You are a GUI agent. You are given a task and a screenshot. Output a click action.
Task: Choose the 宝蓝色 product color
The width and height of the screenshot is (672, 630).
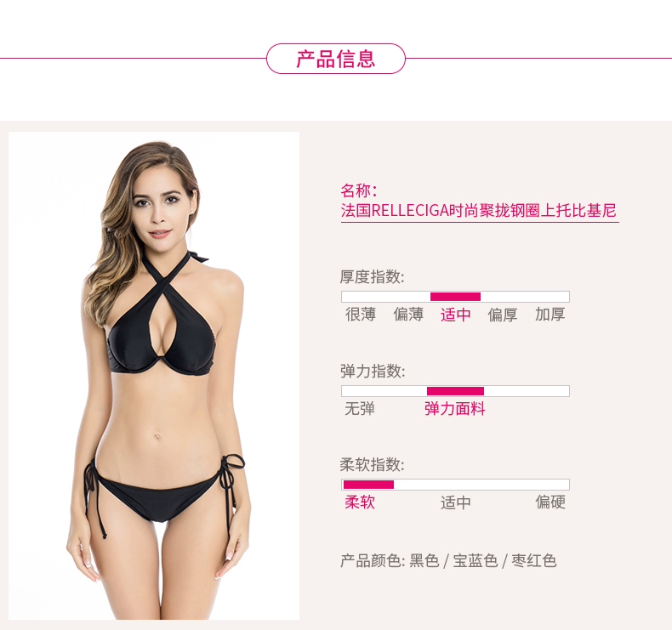tap(476, 560)
